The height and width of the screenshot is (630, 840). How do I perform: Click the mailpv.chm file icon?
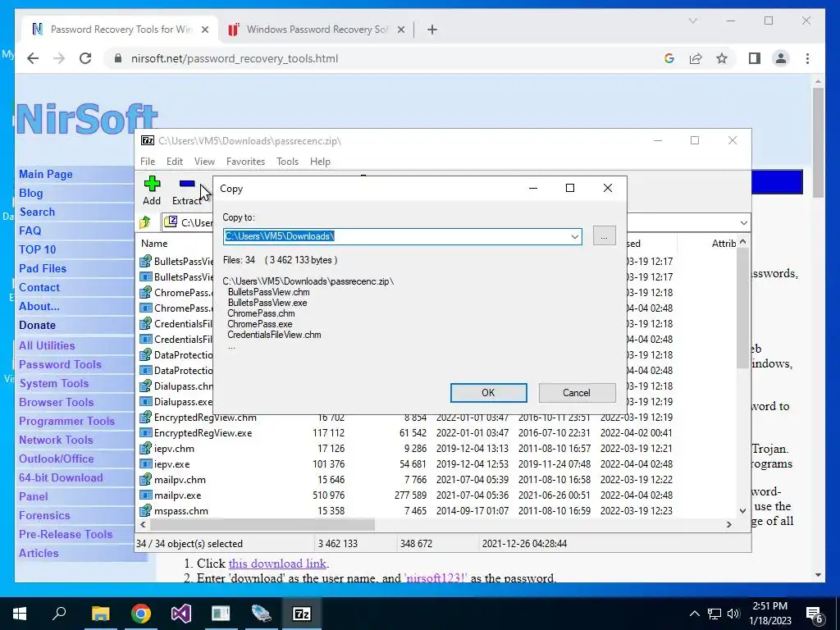coord(146,479)
